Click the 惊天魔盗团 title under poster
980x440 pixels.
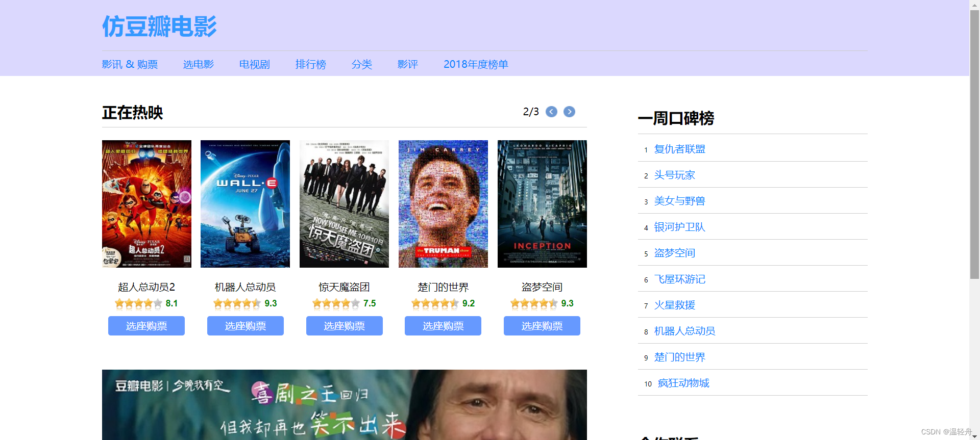coord(344,287)
